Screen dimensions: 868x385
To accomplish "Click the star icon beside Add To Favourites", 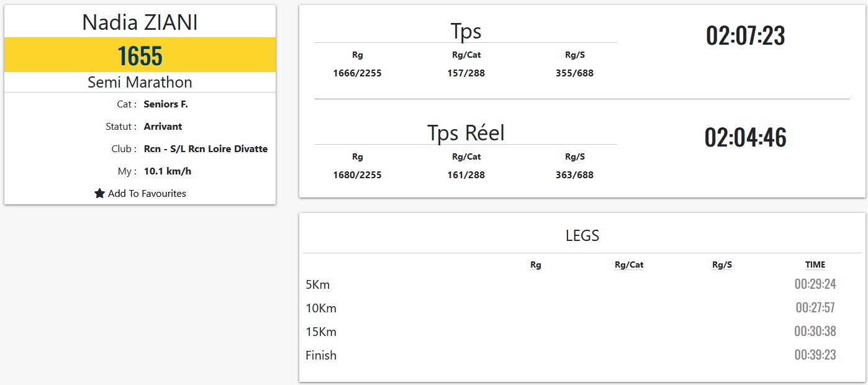I will pos(99,194).
